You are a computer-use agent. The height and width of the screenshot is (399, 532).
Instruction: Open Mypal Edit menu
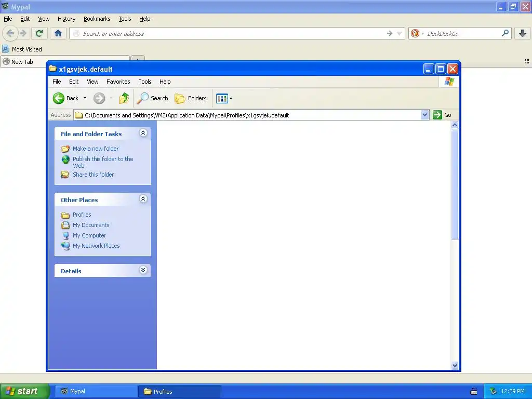click(25, 19)
